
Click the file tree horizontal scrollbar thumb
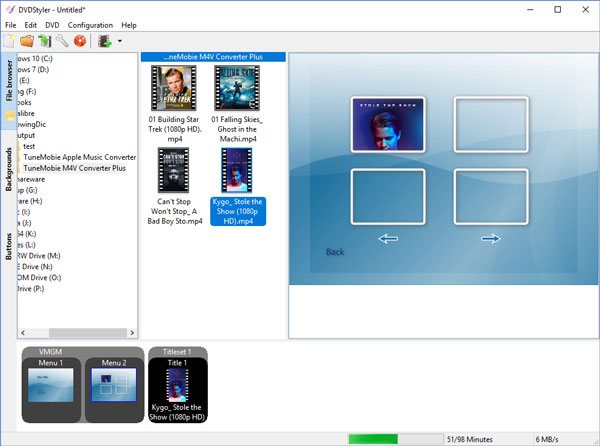click(x=88, y=333)
